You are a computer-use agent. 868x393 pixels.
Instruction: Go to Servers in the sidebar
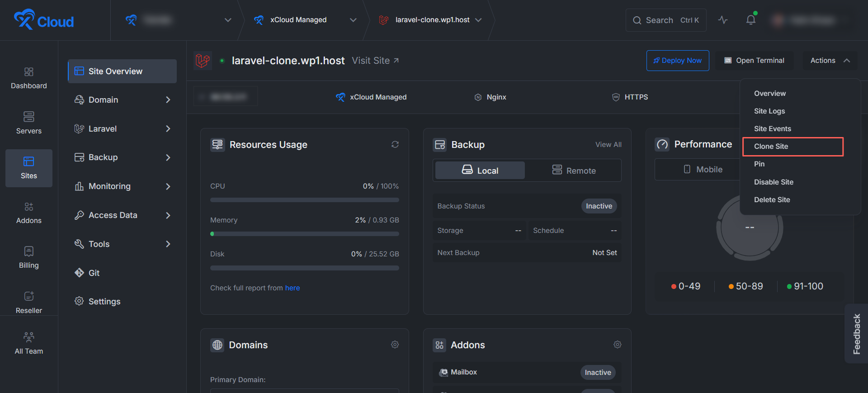pyautogui.click(x=29, y=123)
